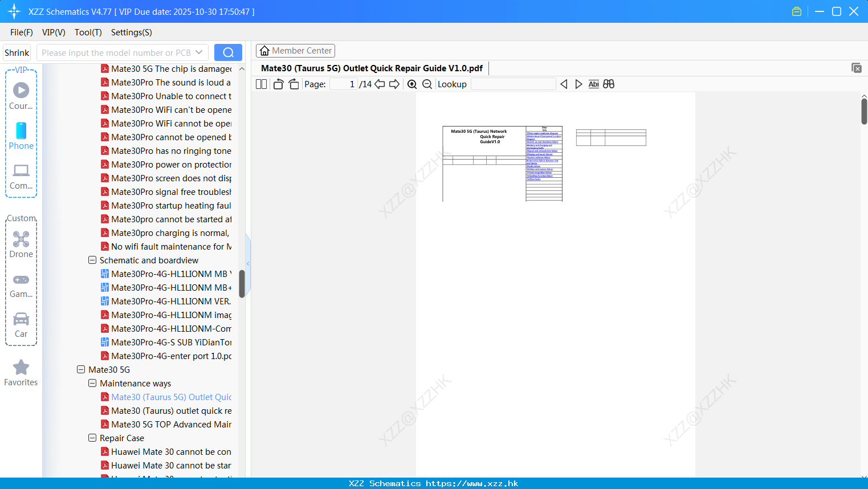Open the Game console category

pyautogui.click(x=21, y=285)
